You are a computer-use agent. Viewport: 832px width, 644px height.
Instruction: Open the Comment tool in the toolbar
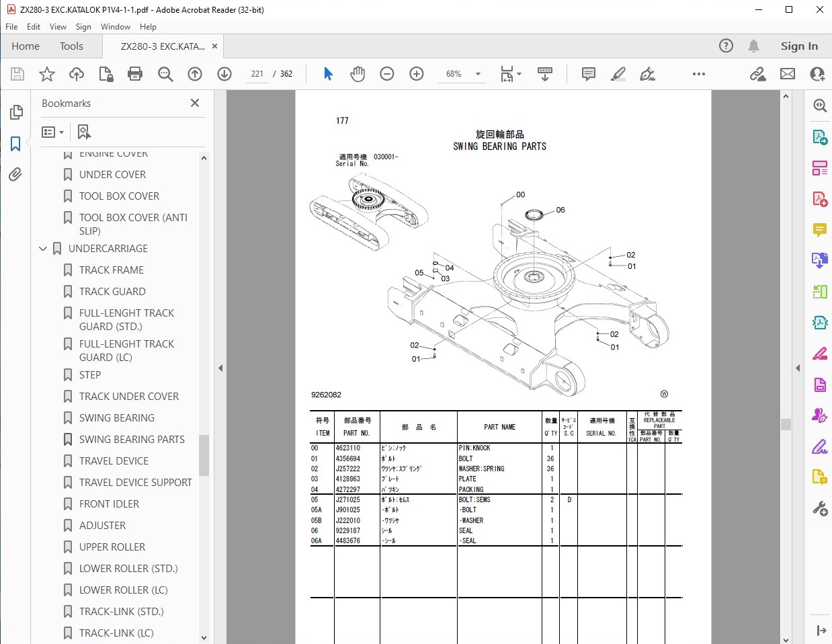[588, 74]
